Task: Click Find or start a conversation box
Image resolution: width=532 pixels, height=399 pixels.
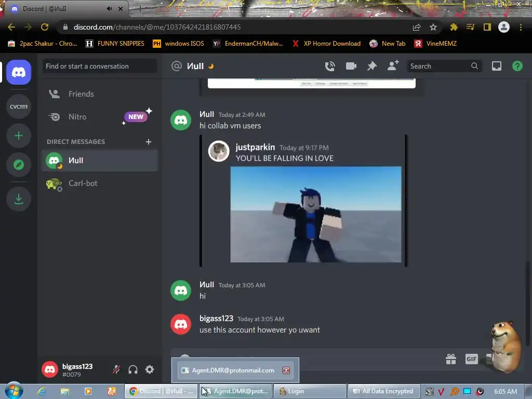Action: point(100,66)
